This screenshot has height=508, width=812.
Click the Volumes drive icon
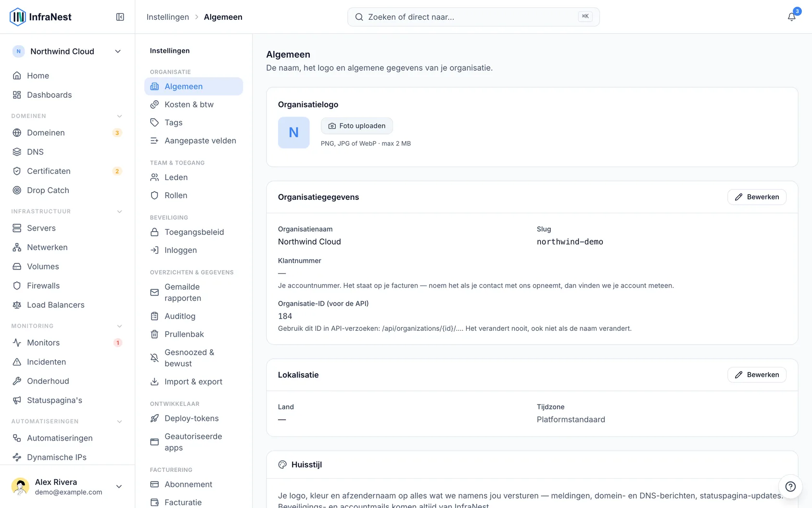point(17,266)
